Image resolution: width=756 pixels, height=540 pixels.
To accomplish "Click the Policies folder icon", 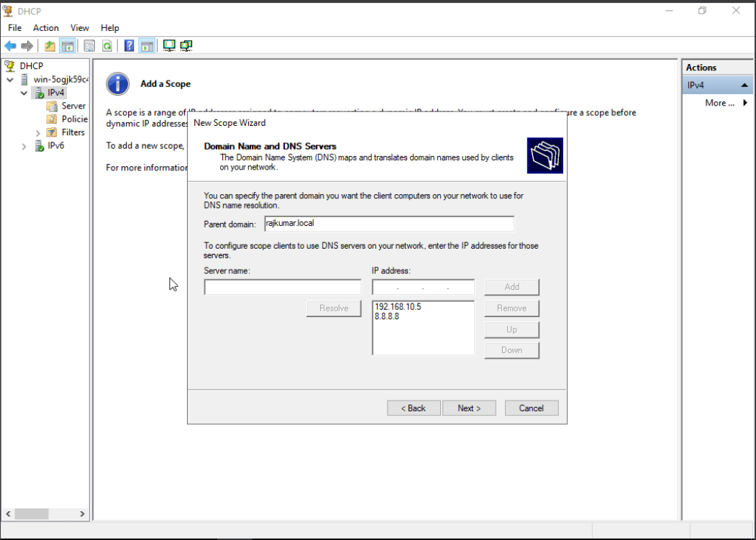I will (52, 119).
